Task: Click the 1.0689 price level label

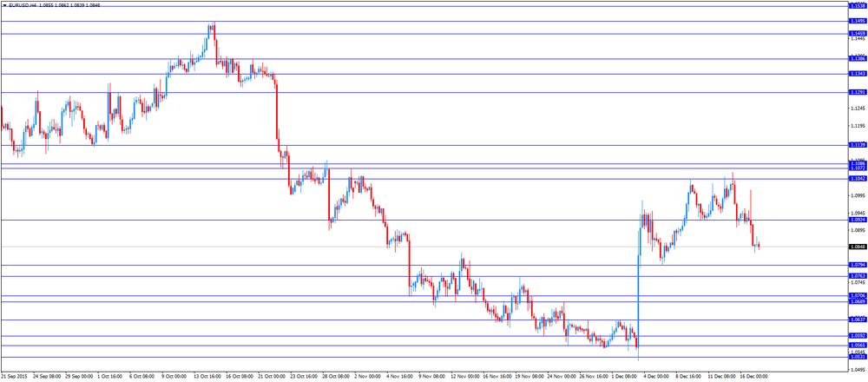Action: pyautogui.click(x=858, y=302)
